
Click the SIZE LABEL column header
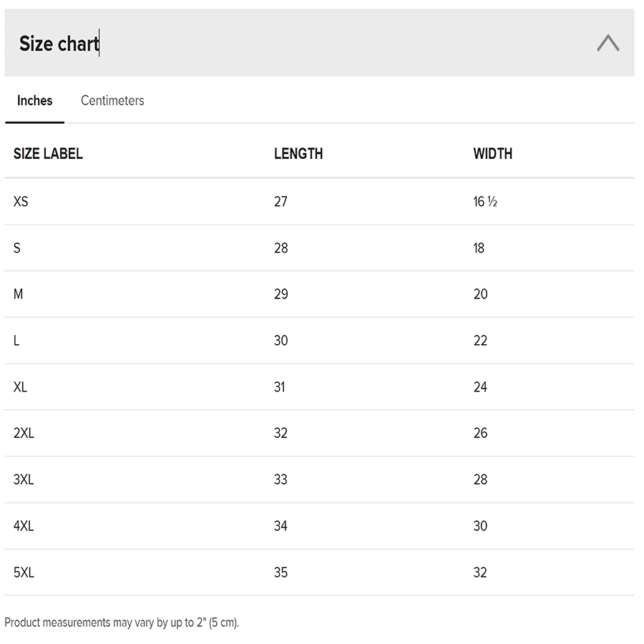(48, 154)
